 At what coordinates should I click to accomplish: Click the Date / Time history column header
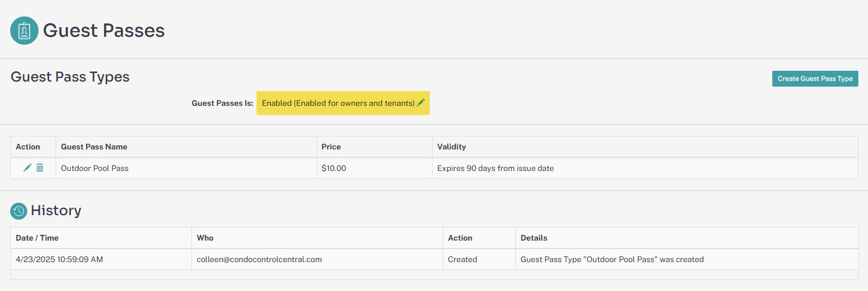pos(37,238)
